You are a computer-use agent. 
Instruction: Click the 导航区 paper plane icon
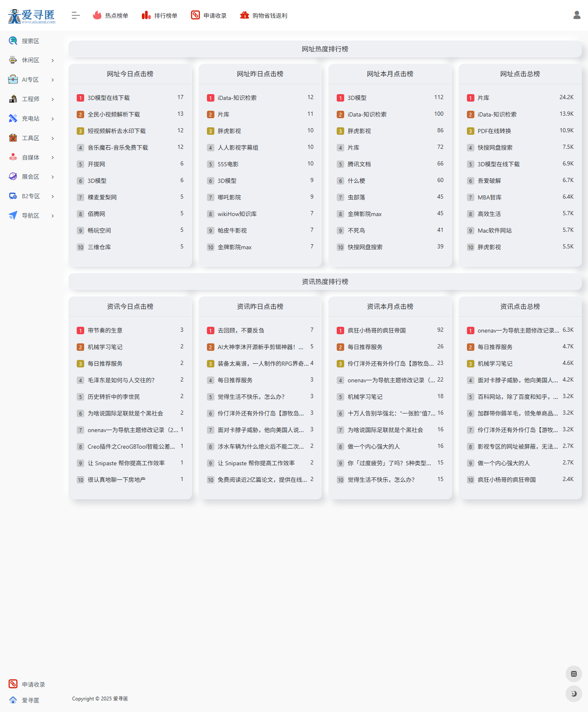(13, 216)
